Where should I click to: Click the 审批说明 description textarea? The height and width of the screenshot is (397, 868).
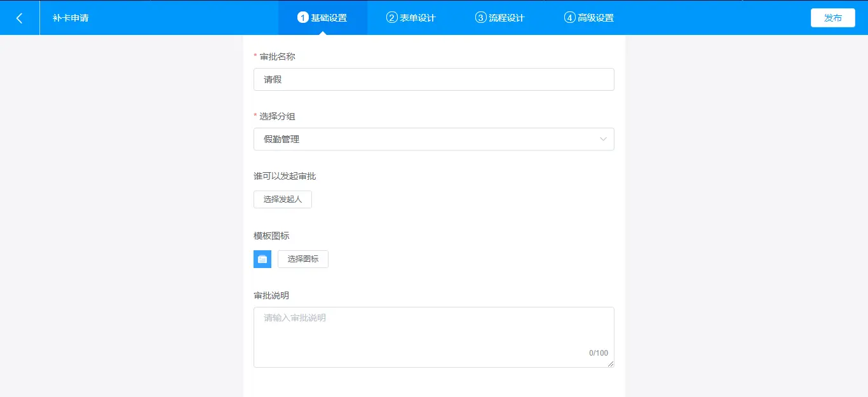pyautogui.click(x=434, y=337)
